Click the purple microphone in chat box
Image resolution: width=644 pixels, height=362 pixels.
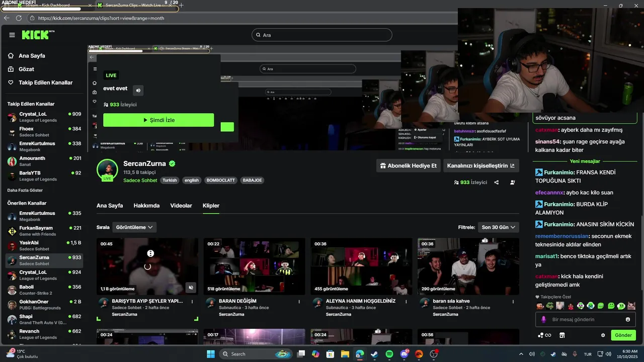coord(543,319)
